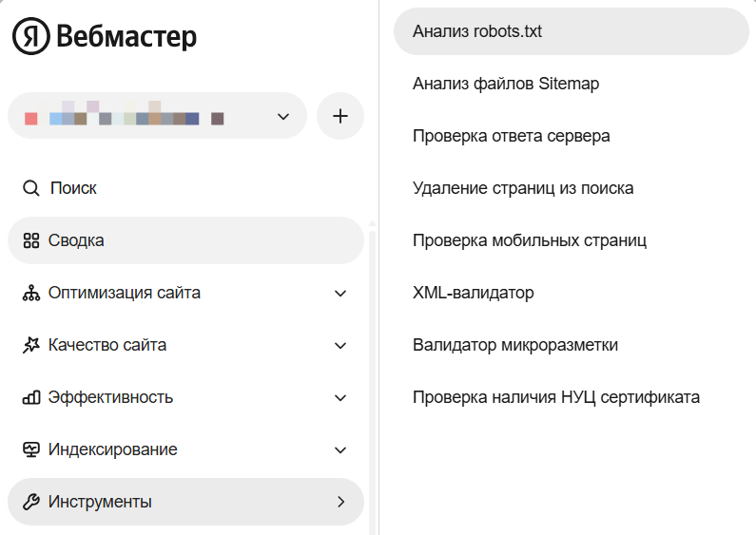
Task: Click the Эффективность bar chart icon
Action: pyautogui.click(x=30, y=397)
